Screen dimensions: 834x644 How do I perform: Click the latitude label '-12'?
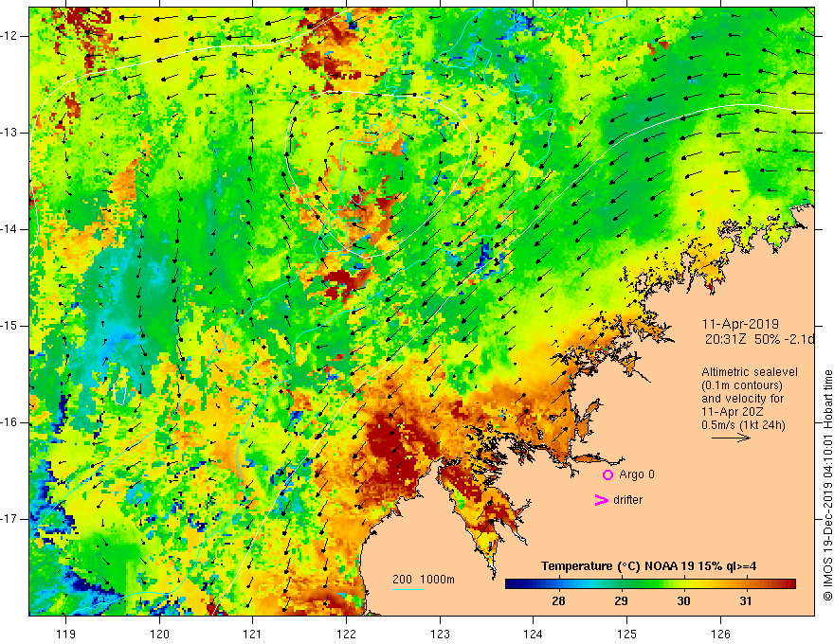[9, 36]
